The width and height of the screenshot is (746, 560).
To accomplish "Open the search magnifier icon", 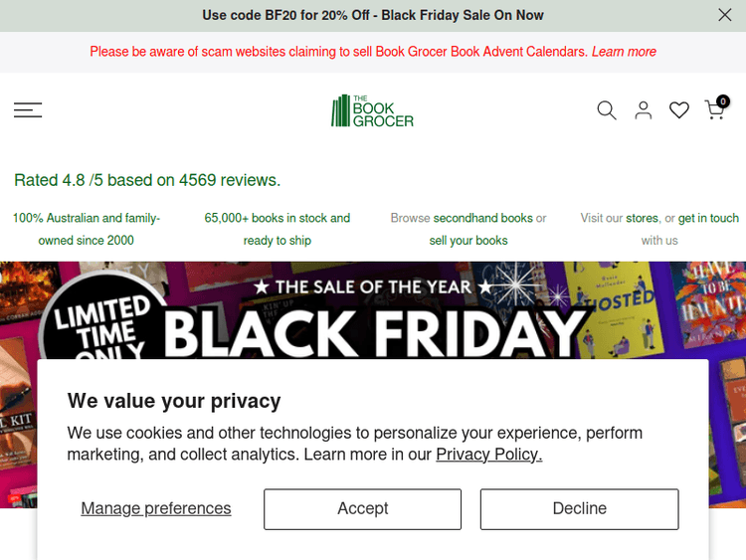I will pos(607,110).
